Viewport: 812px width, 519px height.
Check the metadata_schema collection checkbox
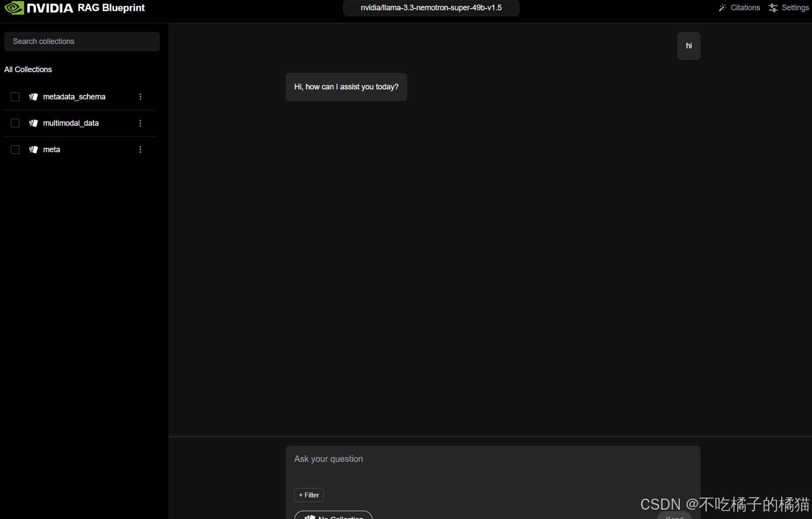pyautogui.click(x=15, y=97)
